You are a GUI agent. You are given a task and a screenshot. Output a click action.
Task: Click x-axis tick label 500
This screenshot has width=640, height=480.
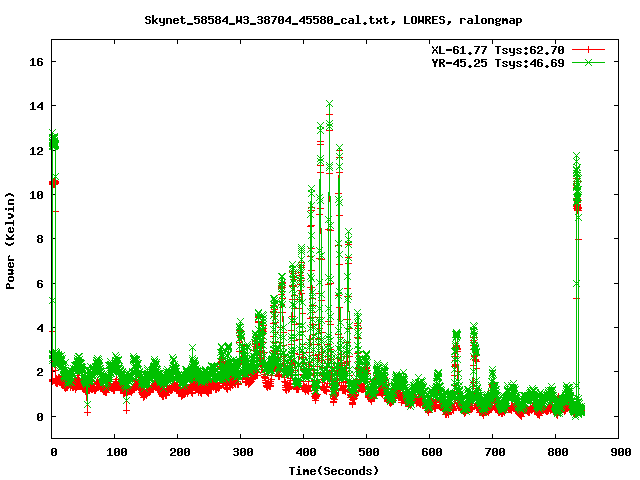click(369, 452)
